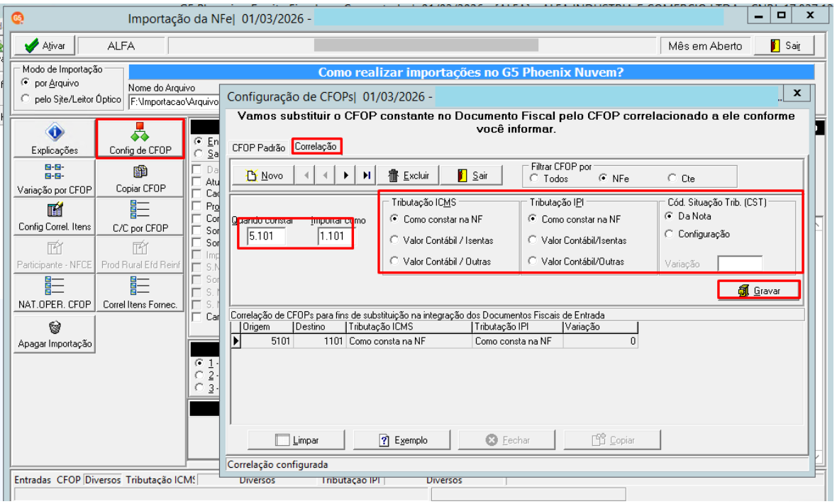The height and width of the screenshot is (504, 837).
Task: Click Origem column header
Action: pyautogui.click(x=267, y=327)
